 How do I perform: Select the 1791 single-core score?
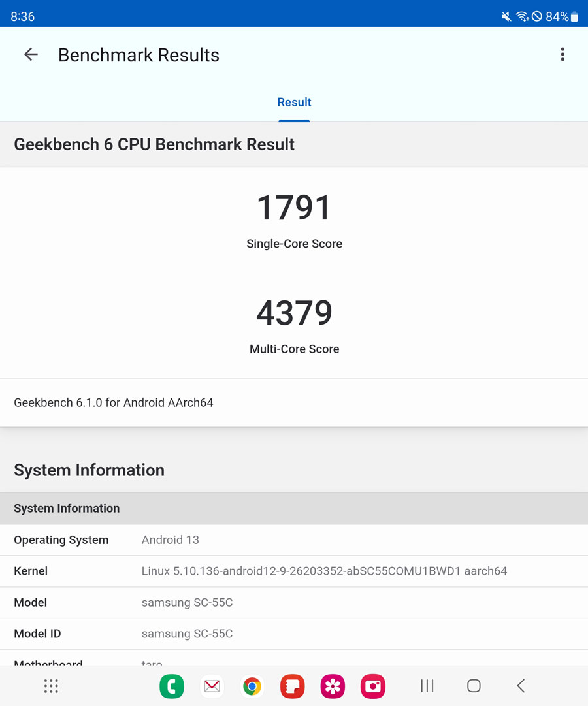(294, 208)
